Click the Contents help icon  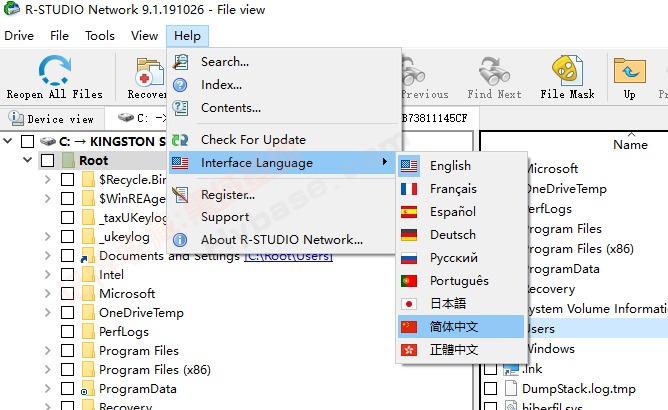point(180,108)
